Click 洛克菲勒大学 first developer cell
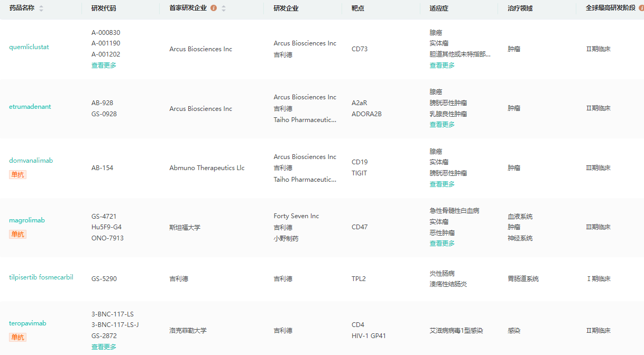The height and width of the screenshot is (355, 644). 188,331
